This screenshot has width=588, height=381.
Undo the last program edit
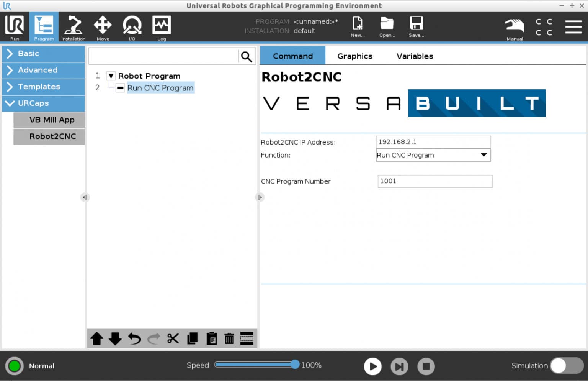134,338
